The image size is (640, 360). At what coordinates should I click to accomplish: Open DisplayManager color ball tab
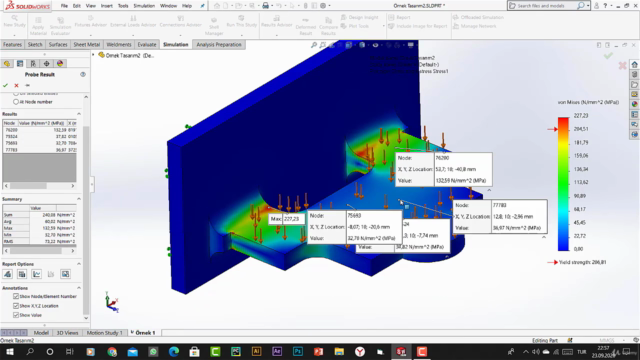click(60, 64)
